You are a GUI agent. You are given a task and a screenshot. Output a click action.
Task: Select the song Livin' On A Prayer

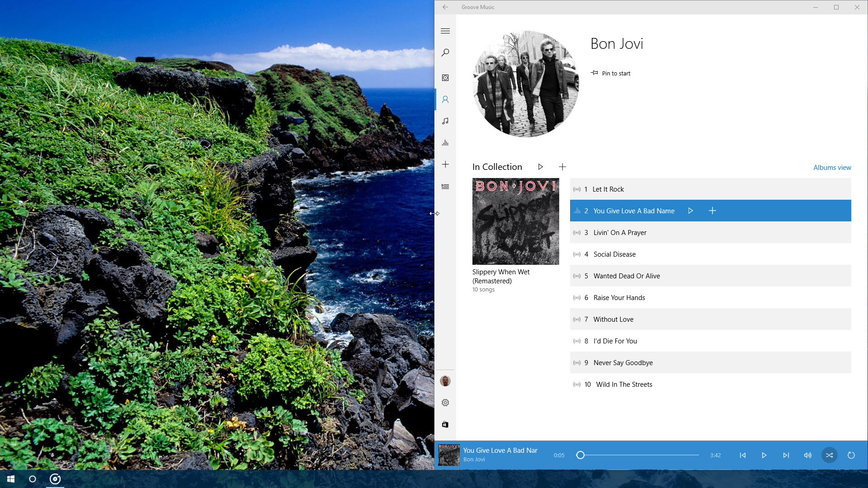click(x=710, y=233)
